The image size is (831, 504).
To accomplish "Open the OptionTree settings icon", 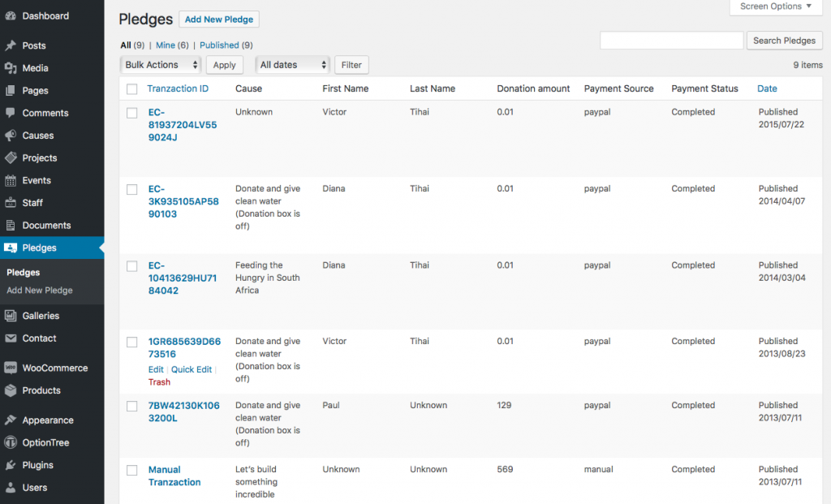I will [x=11, y=442].
